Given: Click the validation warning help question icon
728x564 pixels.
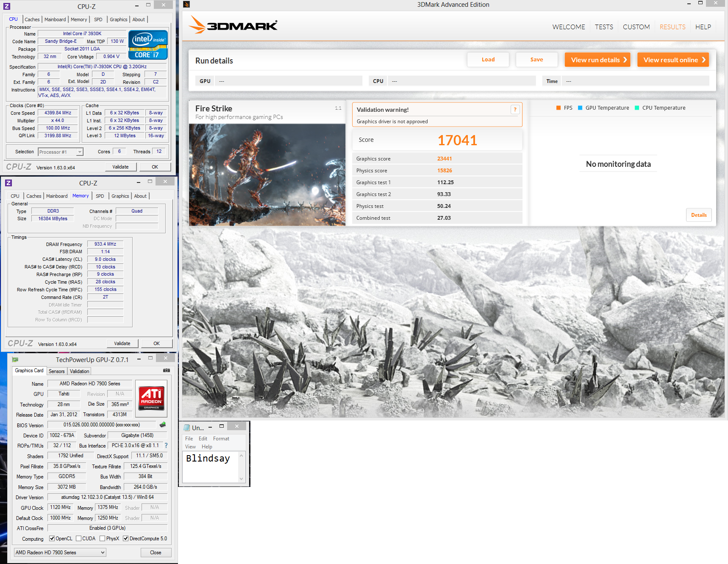Looking at the screenshot, I should 515,110.
